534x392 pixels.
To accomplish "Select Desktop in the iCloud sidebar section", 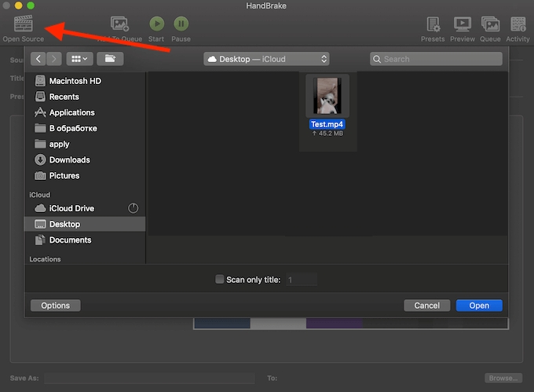I will 85,224.
